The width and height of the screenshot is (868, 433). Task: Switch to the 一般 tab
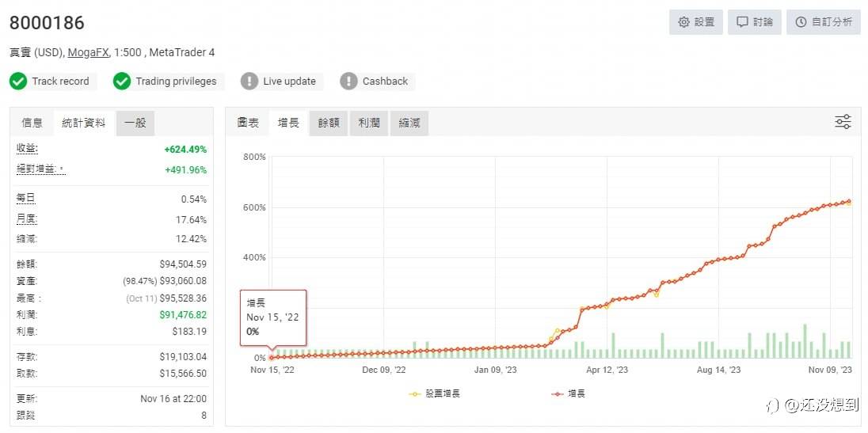(135, 123)
